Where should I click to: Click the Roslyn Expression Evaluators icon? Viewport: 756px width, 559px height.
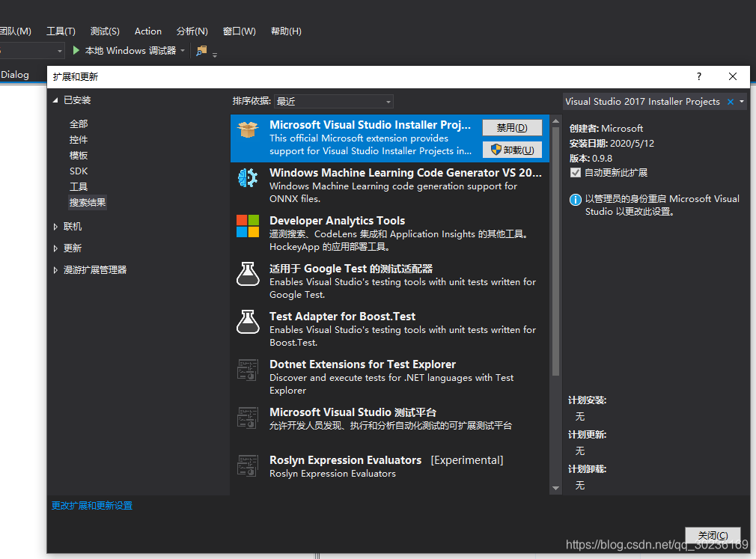coord(247,466)
